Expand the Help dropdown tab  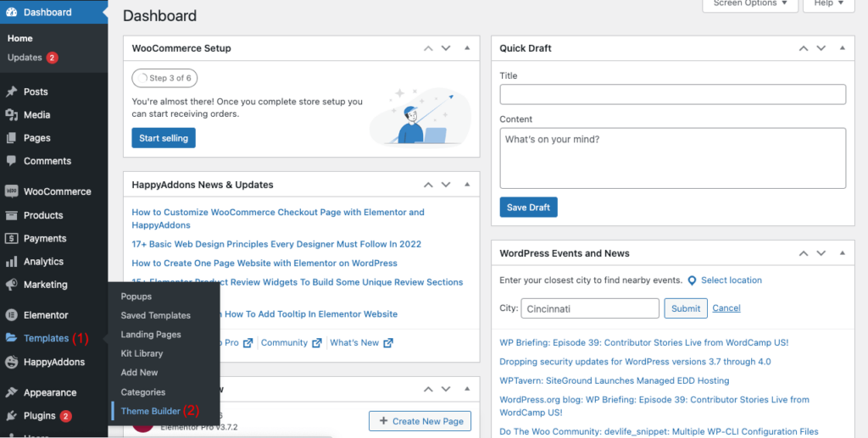(828, 4)
